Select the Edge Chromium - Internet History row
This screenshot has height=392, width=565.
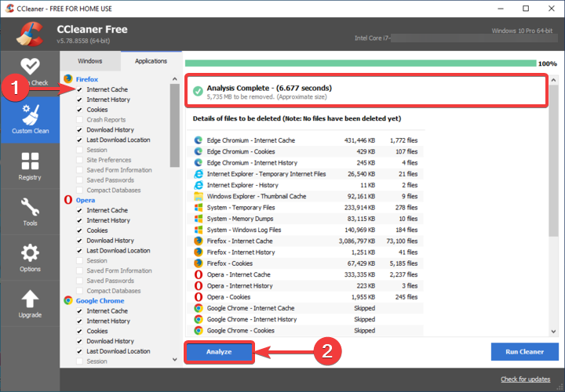click(305, 163)
